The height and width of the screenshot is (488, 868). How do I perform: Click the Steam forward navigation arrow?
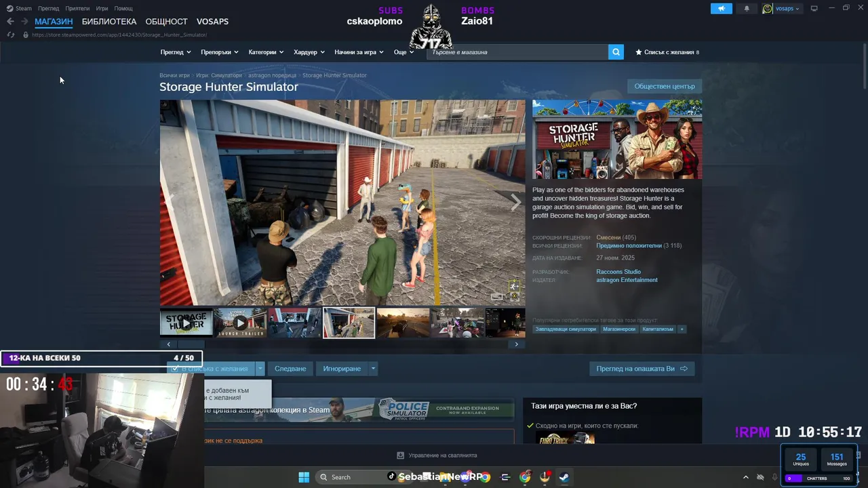(x=24, y=22)
